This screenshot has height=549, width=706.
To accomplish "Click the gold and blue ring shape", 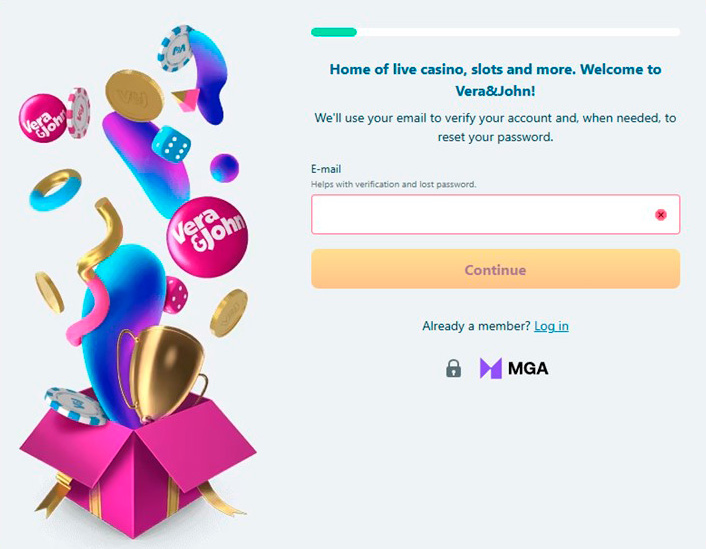I will pos(55,190).
